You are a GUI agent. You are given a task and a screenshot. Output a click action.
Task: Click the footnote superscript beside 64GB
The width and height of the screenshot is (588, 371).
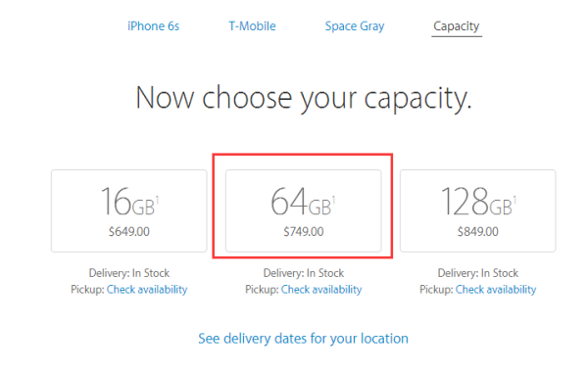click(x=333, y=200)
